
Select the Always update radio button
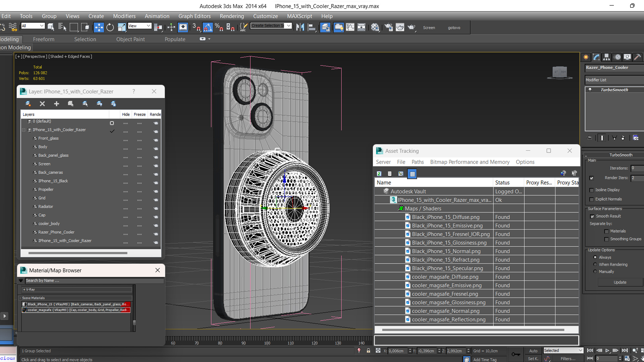click(595, 257)
